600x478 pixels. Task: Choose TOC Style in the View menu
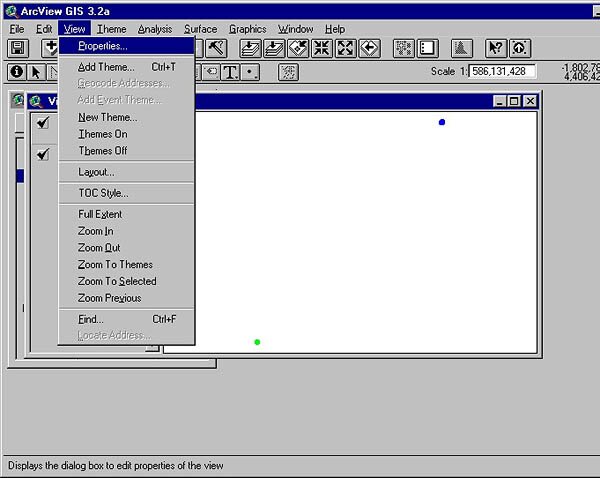(127, 193)
